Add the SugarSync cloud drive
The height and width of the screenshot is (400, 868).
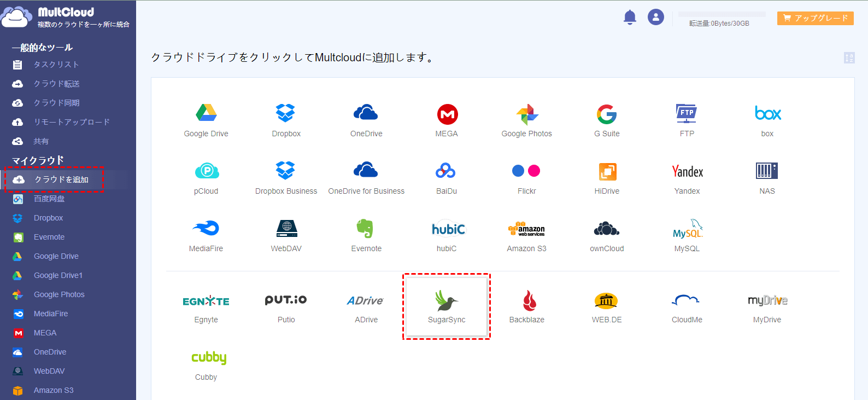click(x=447, y=306)
